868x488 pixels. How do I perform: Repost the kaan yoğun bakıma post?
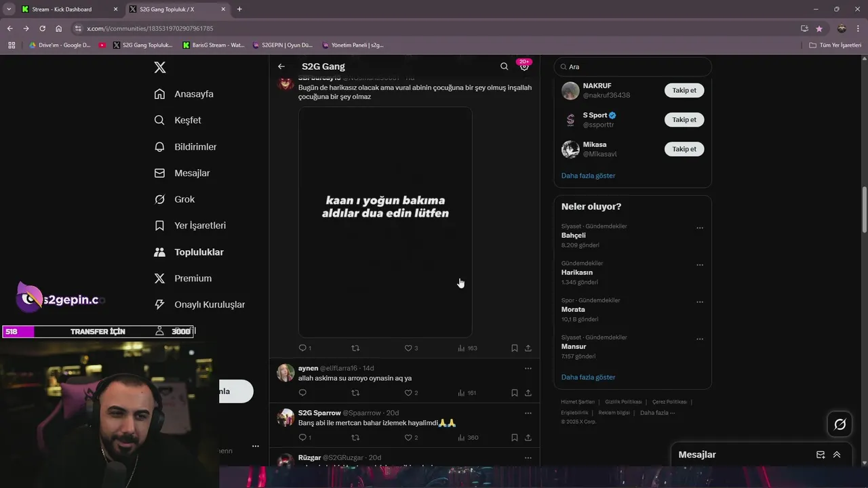coord(355,348)
